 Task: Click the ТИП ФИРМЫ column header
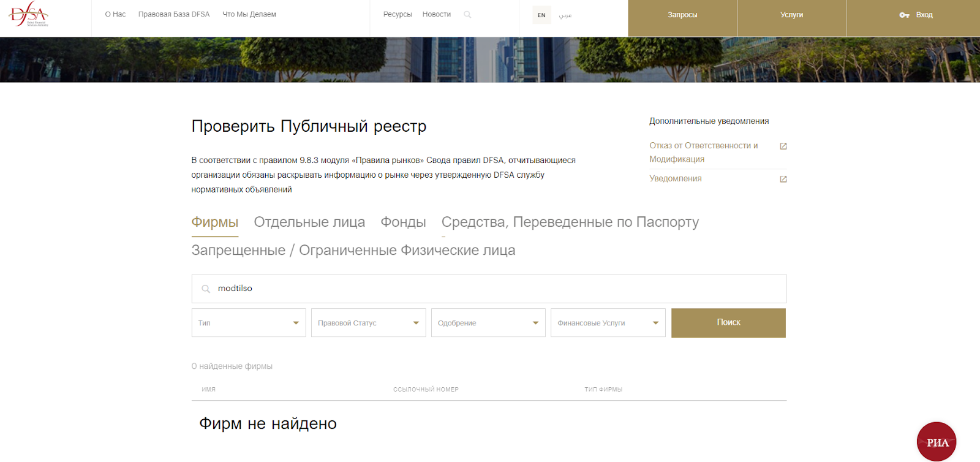[603, 389]
